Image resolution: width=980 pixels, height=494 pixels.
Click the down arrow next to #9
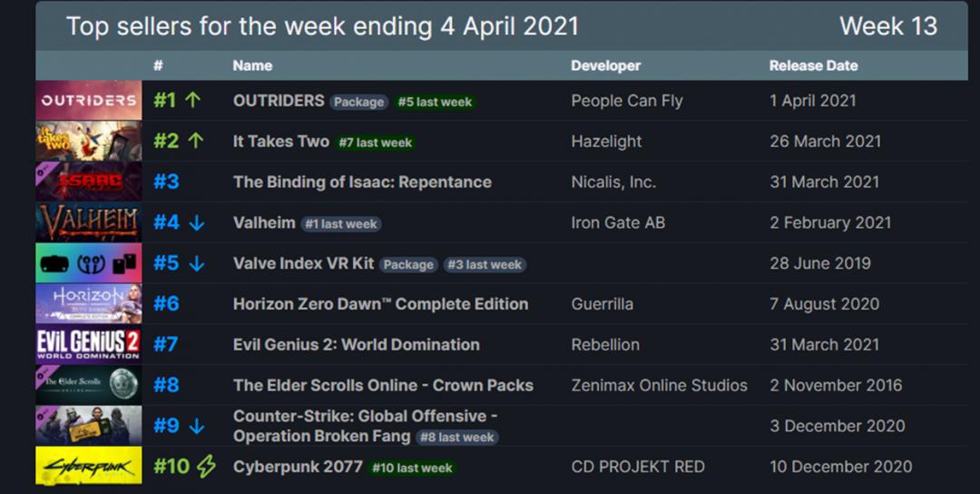click(x=196, y=426)
